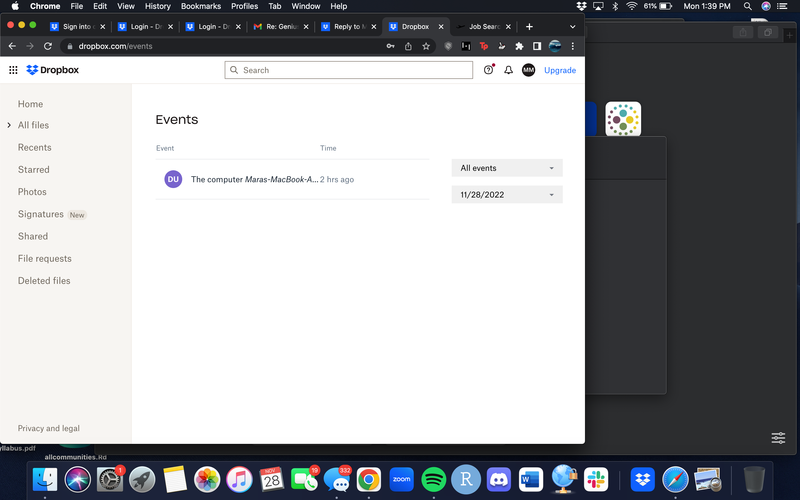Open the Signatures sidebar item
Image resolution: width=800 pixels, height=500 pixels.
click(41, 214)
